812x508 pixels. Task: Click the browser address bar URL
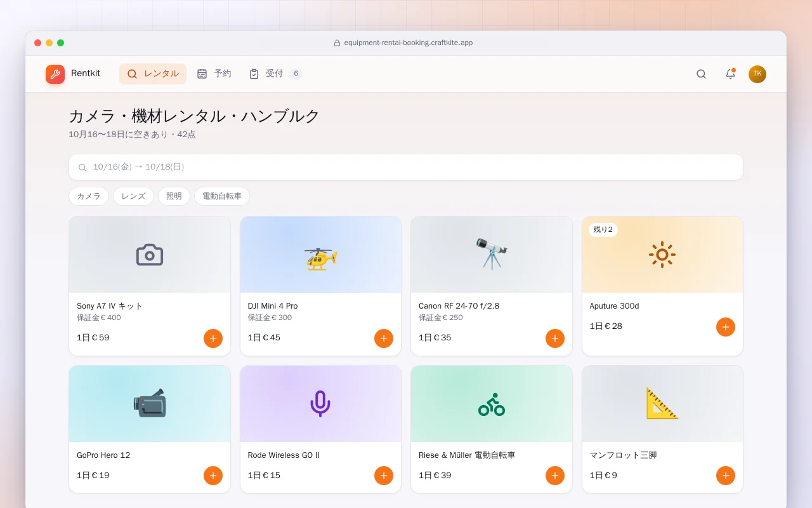[x=408, y=43]
